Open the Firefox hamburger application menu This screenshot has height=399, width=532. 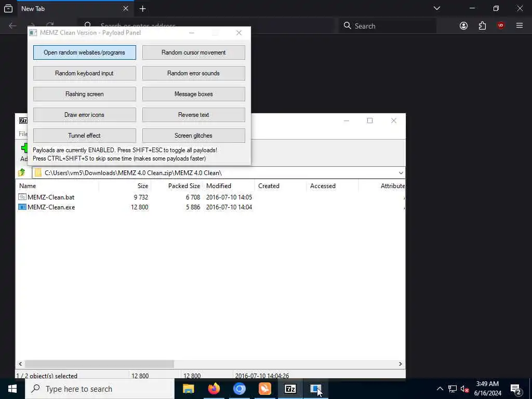pos(520,26)
